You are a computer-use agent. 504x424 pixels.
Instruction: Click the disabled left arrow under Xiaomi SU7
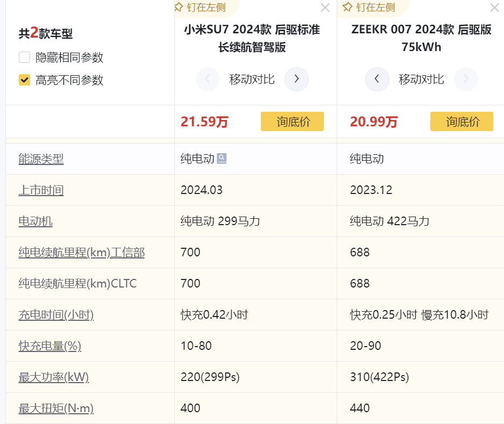[x=208, y=80]
